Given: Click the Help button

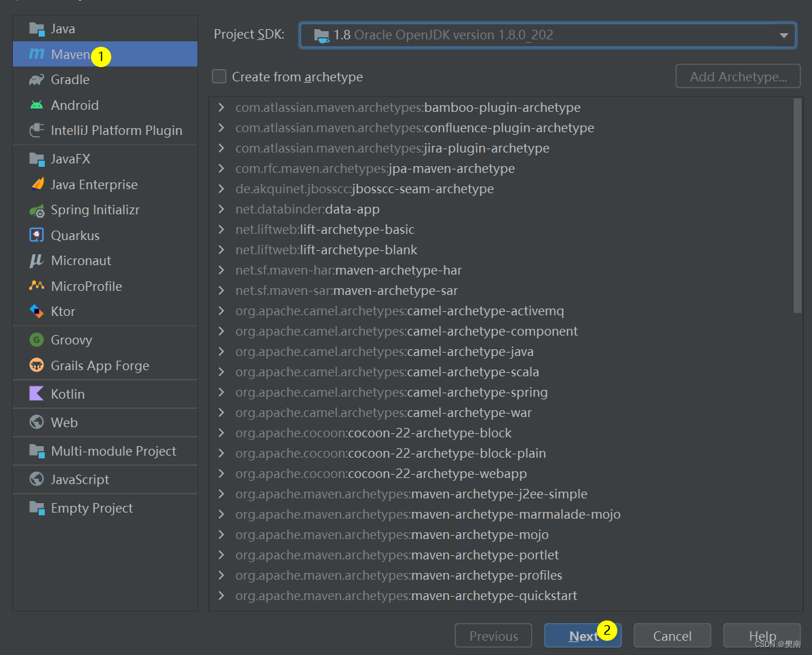Looking at the screenshot, I should pos(761,635).
